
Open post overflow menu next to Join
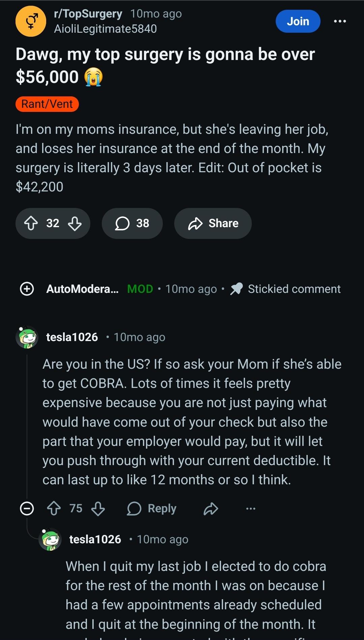tap(339, 21)
